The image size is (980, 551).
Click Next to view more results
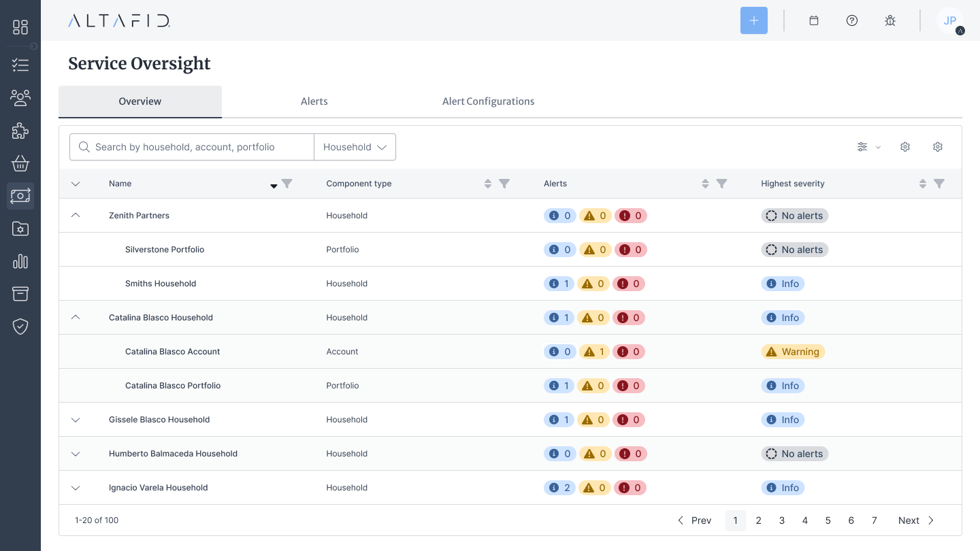(x=909, y=520)
